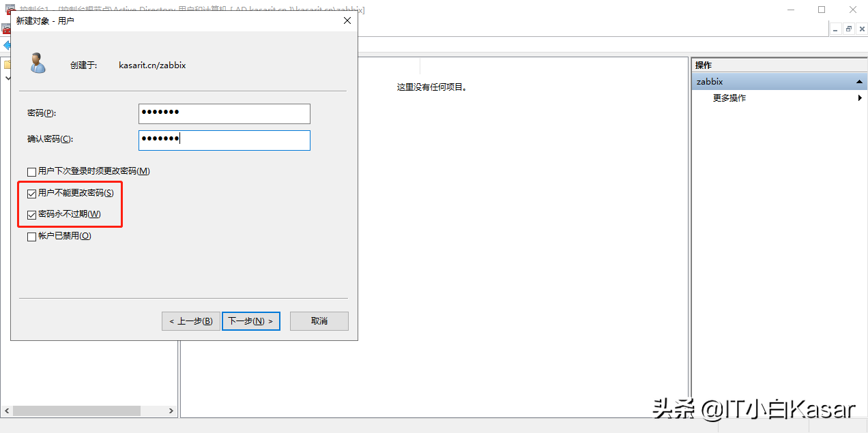Expand the 更多操作 submenu arrow

(860, 98)
